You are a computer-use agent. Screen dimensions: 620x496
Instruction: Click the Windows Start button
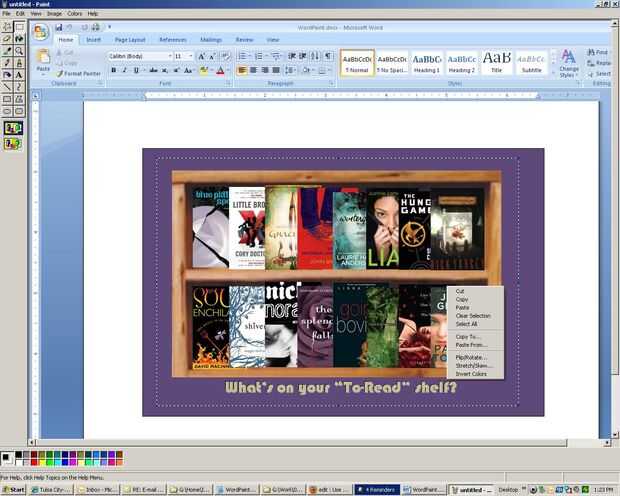click(14, 490)
